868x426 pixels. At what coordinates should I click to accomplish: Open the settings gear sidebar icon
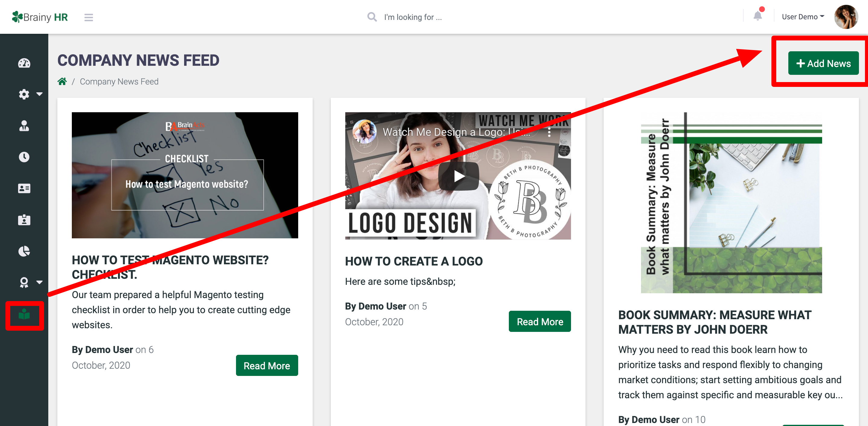[24, 94]
